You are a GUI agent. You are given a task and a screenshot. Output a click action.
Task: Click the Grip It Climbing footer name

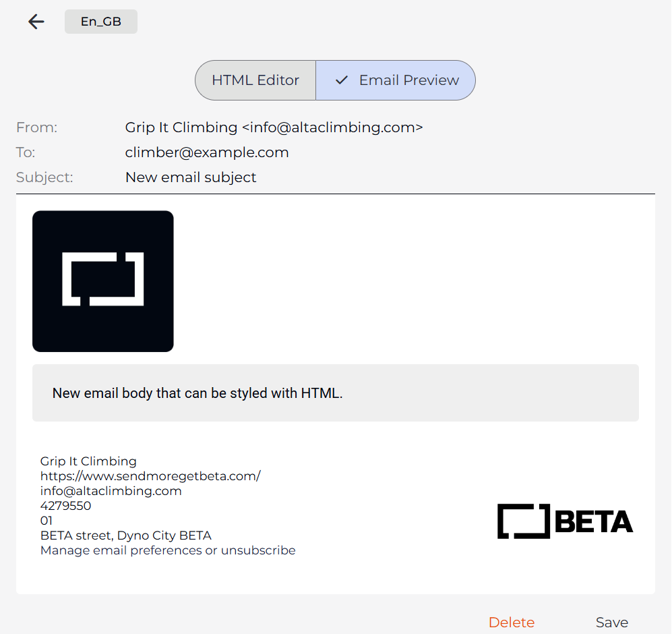click(x=88, y=461)
